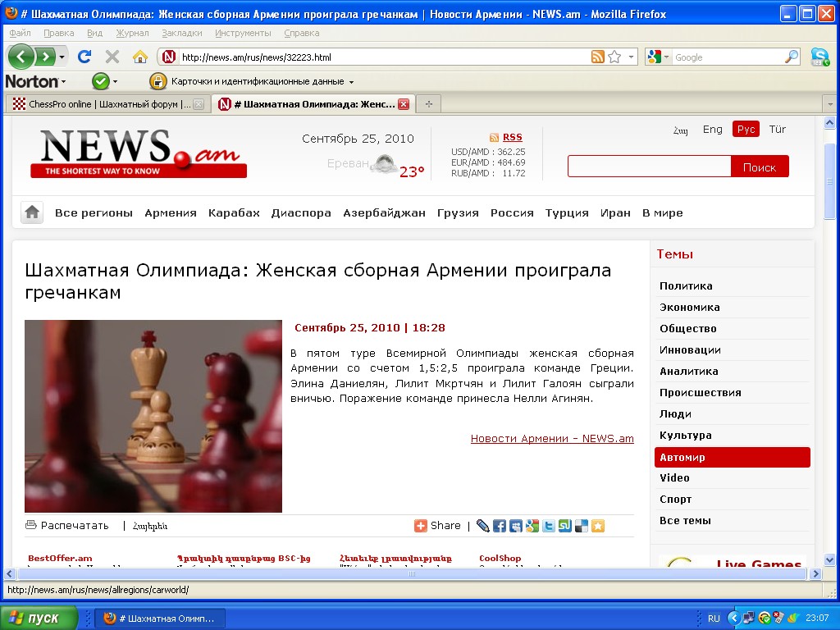840x630 pixels.
Task: Open the search engine selector dropdown
Action: [658, 57]
